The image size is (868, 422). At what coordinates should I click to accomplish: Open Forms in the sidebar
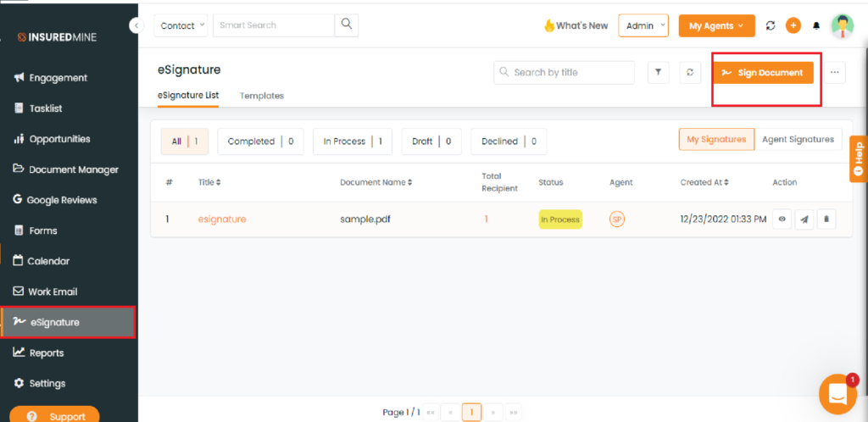pos(36,230)
